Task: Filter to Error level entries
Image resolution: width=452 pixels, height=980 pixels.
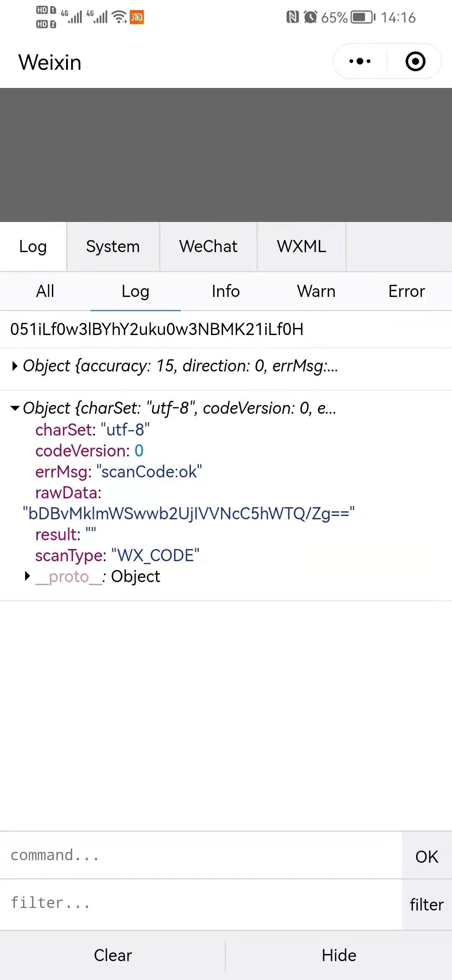Action: pyautogui.click(x=407, y=291)
